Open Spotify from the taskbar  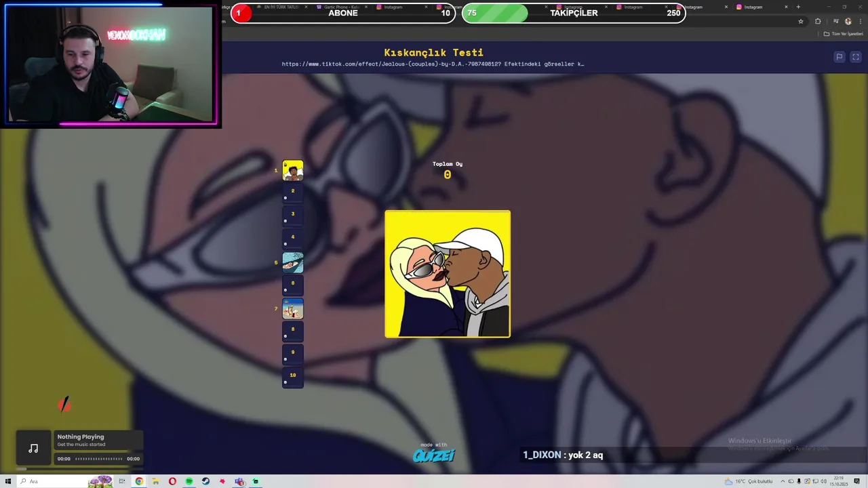coord(189,481)
